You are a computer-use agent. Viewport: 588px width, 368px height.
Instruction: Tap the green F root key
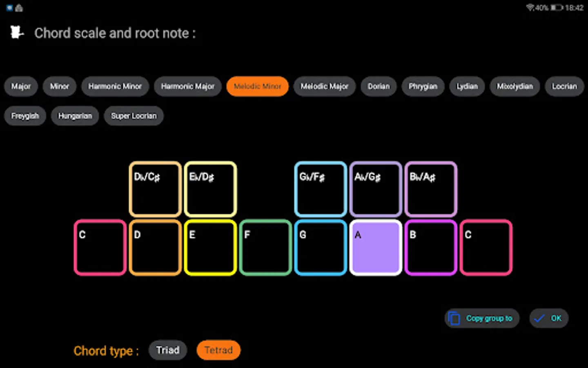pos(265,247)
